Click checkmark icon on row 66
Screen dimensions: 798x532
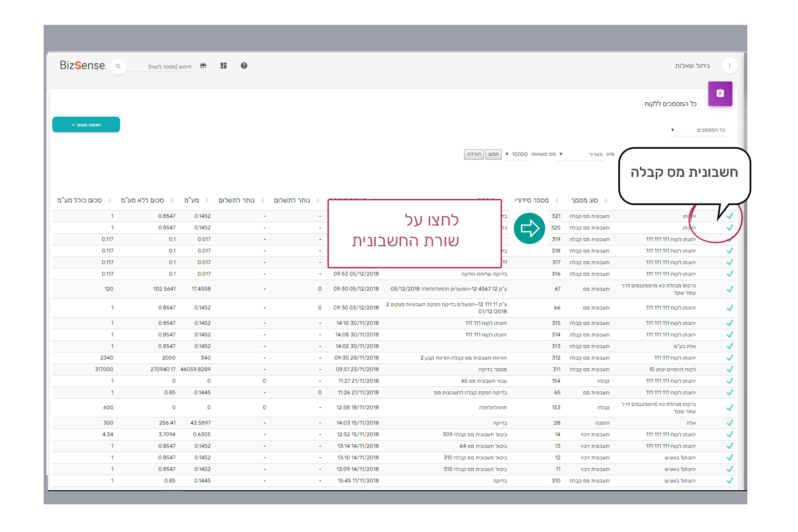(x=730, y=308)
